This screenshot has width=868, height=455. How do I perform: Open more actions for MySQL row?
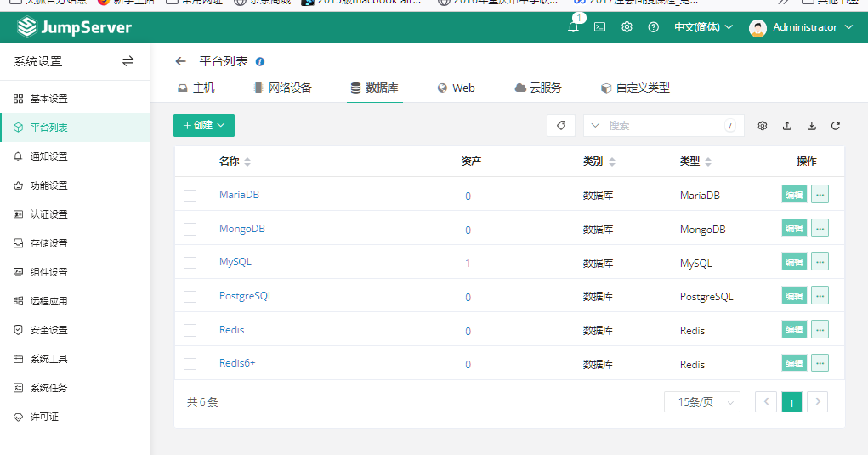820,262
